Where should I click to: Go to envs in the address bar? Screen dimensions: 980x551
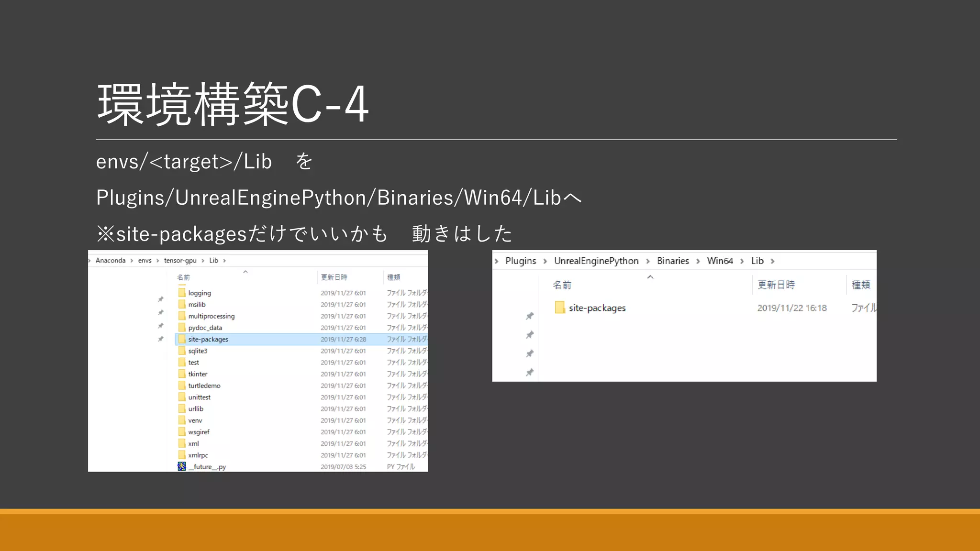[145, 261]
